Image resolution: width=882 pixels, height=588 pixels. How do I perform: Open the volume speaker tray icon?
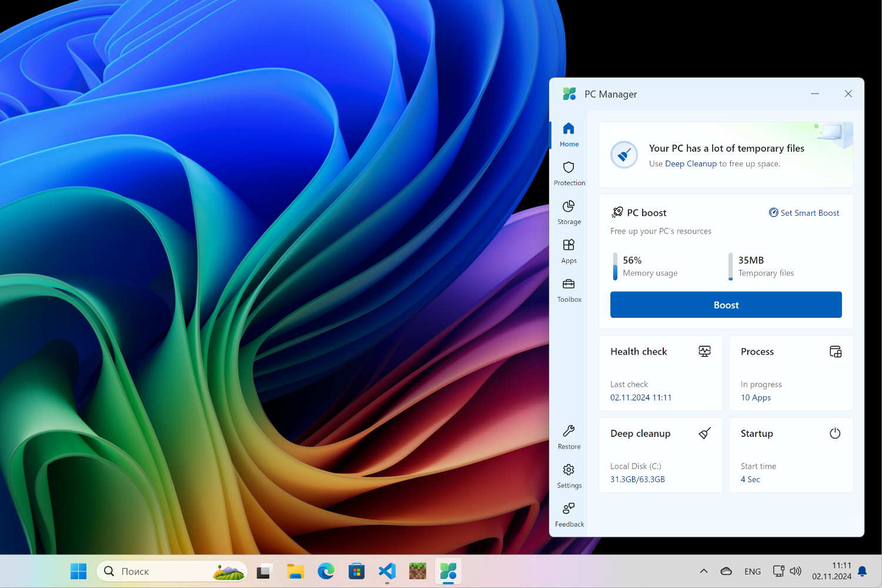[x=796, y=571]
